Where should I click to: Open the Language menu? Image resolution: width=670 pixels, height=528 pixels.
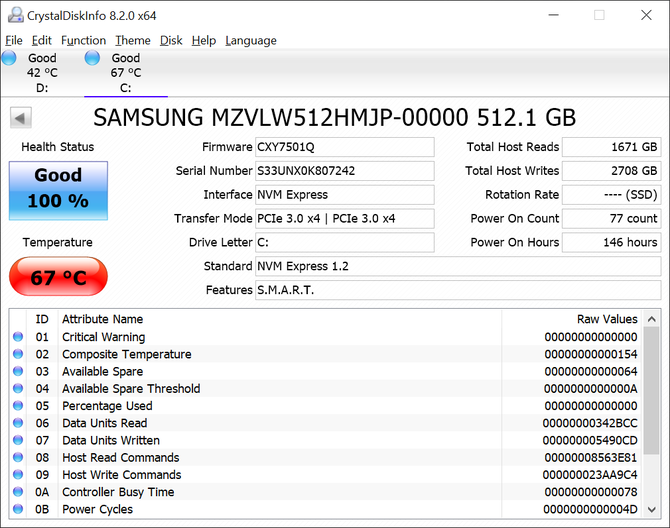click(x=251, y=41)
